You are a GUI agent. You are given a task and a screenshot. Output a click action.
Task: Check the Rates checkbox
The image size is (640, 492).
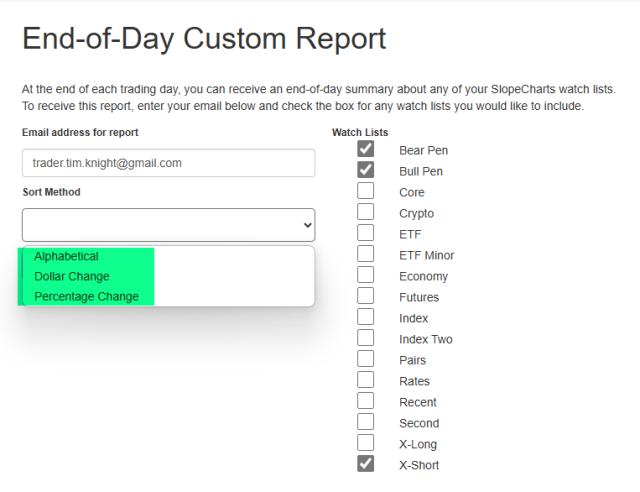(366, 381)
